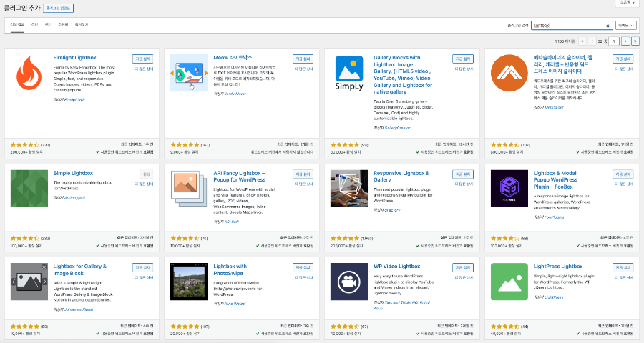Open author link Johannes Kinast
644x343 pixels.
tap(79, 309)
